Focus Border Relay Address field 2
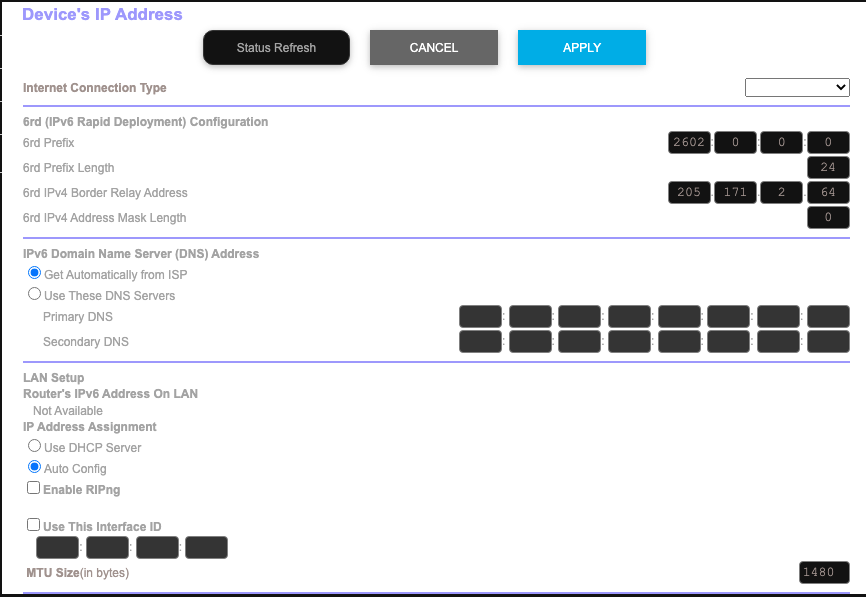The width and height of the screenshot is (866, 597). tap(781, 192)
